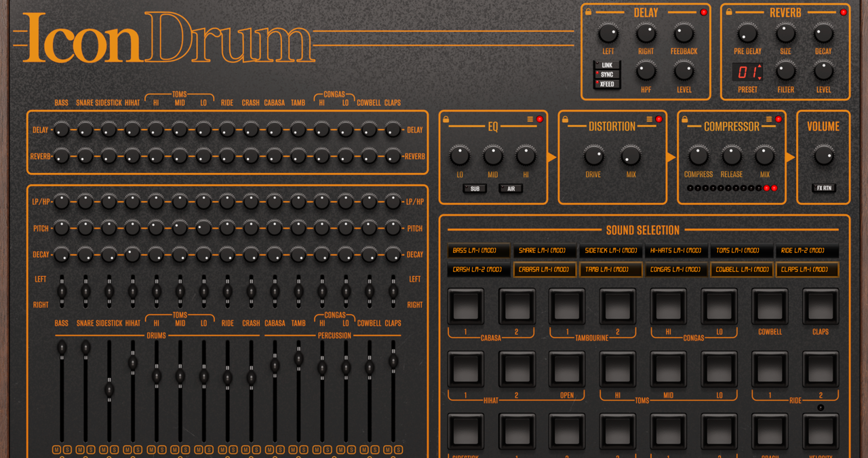Open the Distortion section menu icon
Viewport: 868px width, 458px height.
tap(650, 119)
